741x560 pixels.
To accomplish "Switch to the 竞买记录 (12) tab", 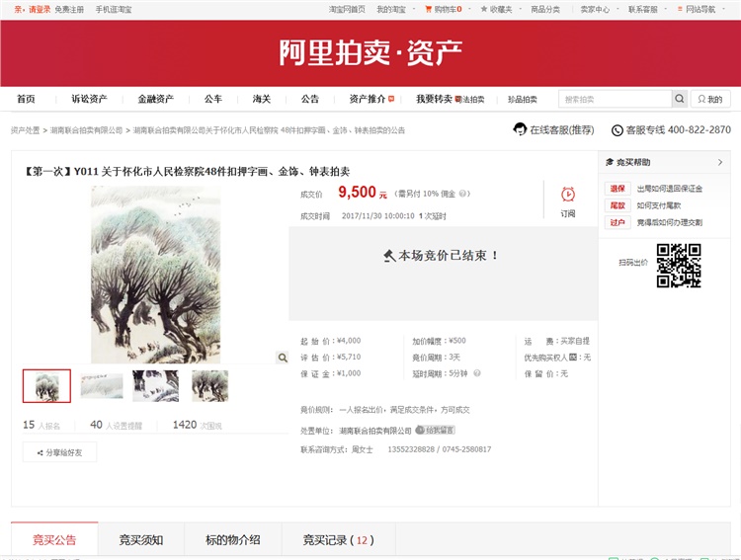I will tap(338, 539).
